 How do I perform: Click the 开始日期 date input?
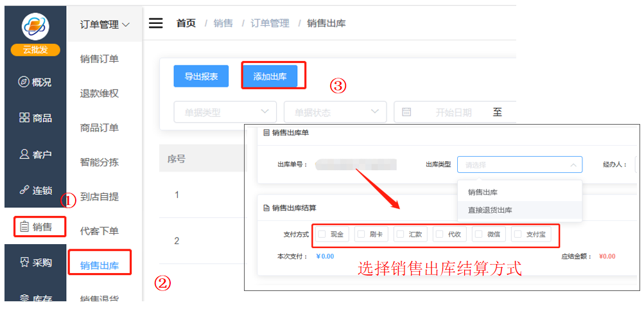pos(453,112)
